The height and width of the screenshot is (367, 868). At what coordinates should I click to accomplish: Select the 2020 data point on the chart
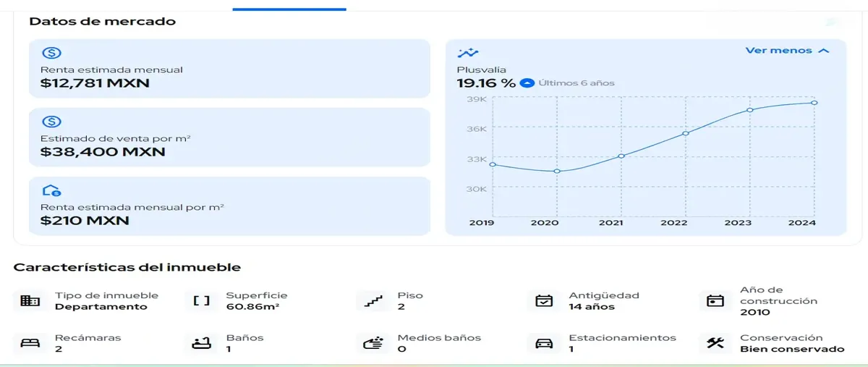click(557, 171)
